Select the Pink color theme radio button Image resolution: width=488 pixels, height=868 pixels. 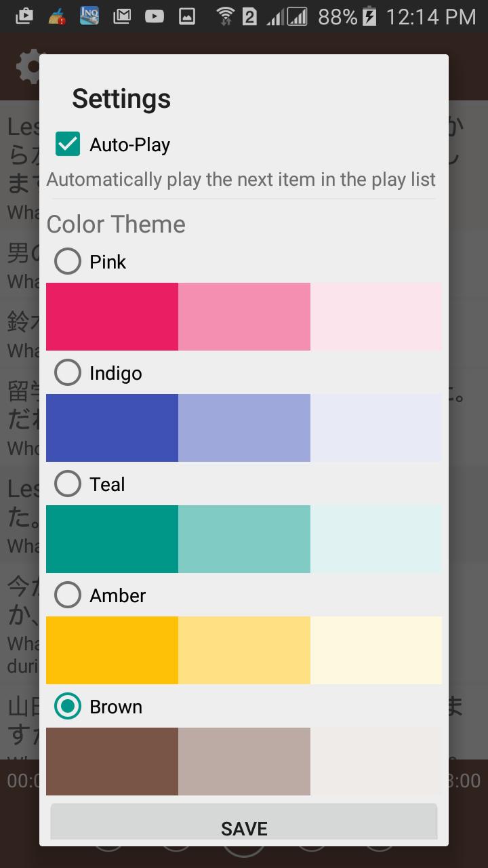tap(68, 261)
